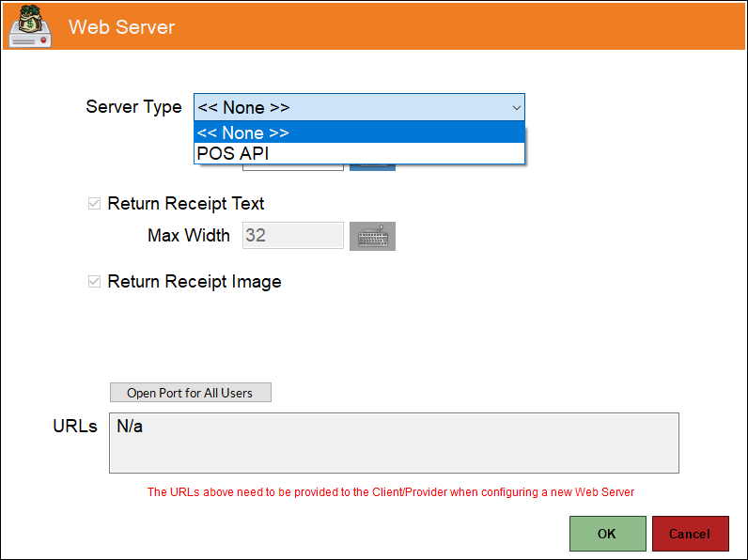Click the Max Width label
This screenshot has height=560, width=748.
point(189,235)
